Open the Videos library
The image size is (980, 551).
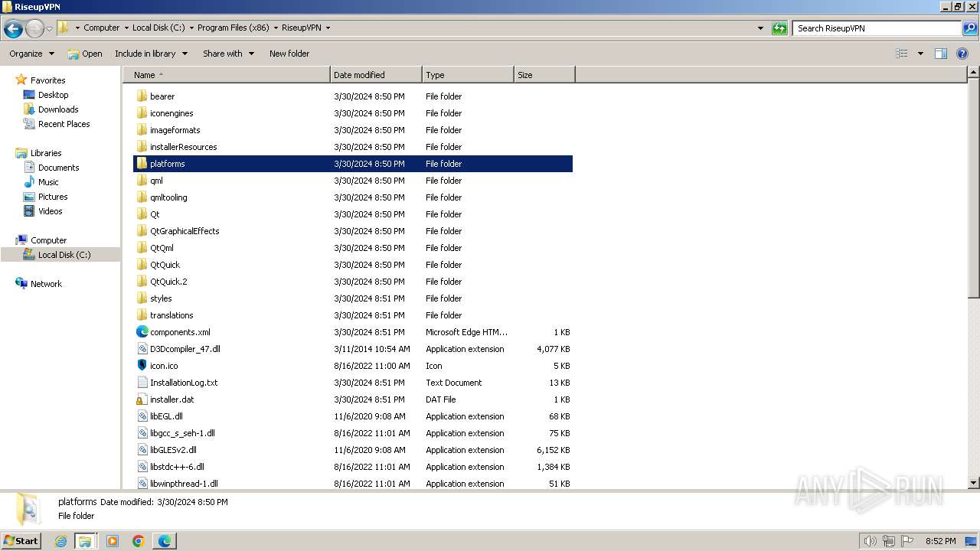[x=50, y=211]
